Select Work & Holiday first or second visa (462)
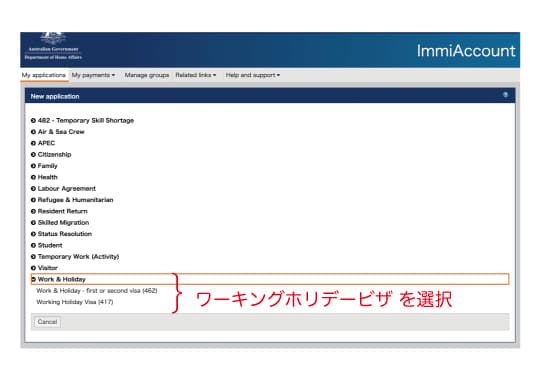 [x=97, y=290]
